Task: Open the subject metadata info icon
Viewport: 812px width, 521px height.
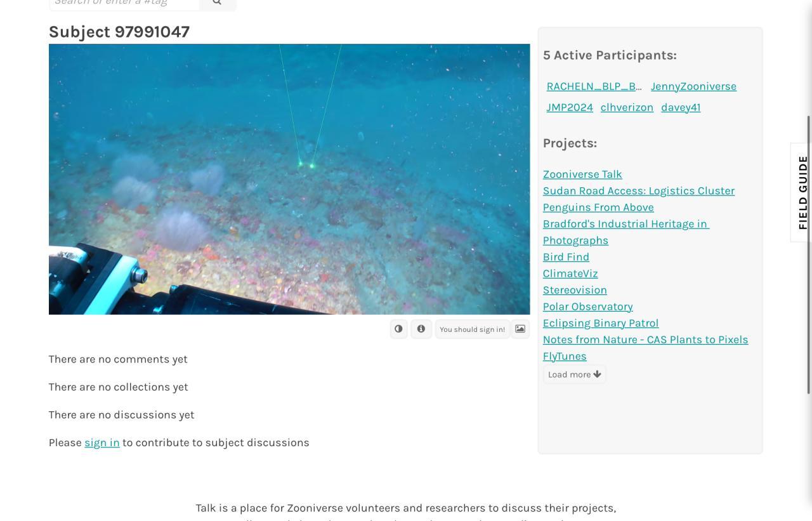Action: click(x=421, y=329)
